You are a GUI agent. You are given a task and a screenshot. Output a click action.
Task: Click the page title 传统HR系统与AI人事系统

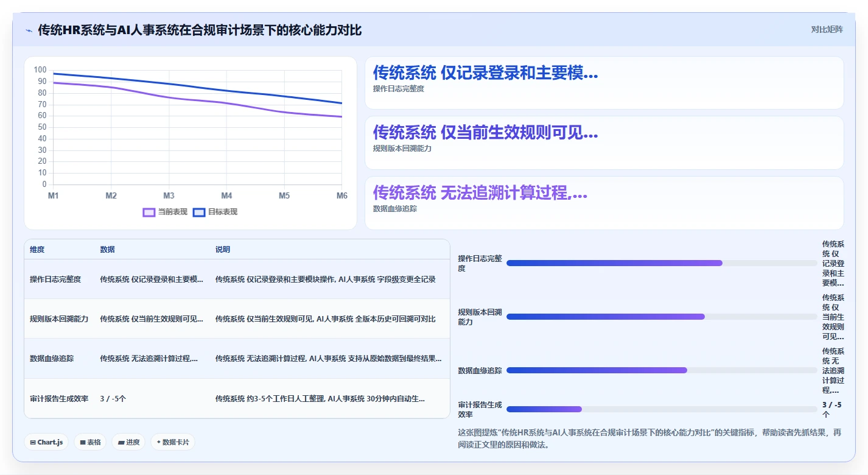[x=200, y=30]
